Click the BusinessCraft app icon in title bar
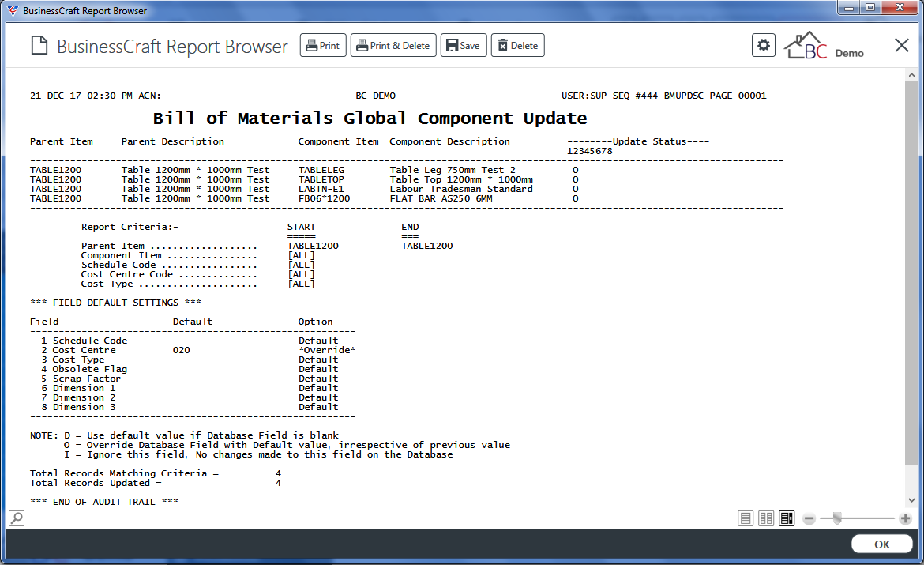 coord(13,10)
